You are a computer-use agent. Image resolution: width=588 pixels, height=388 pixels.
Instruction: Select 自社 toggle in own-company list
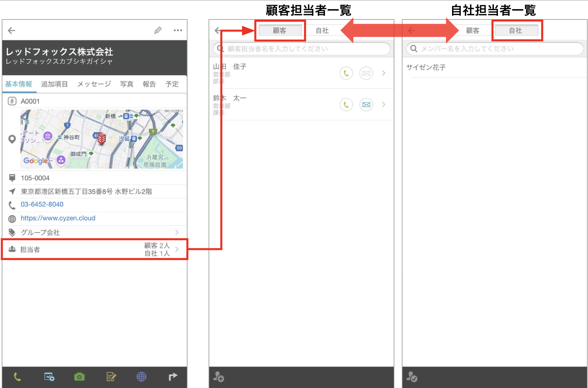[516, 30]
